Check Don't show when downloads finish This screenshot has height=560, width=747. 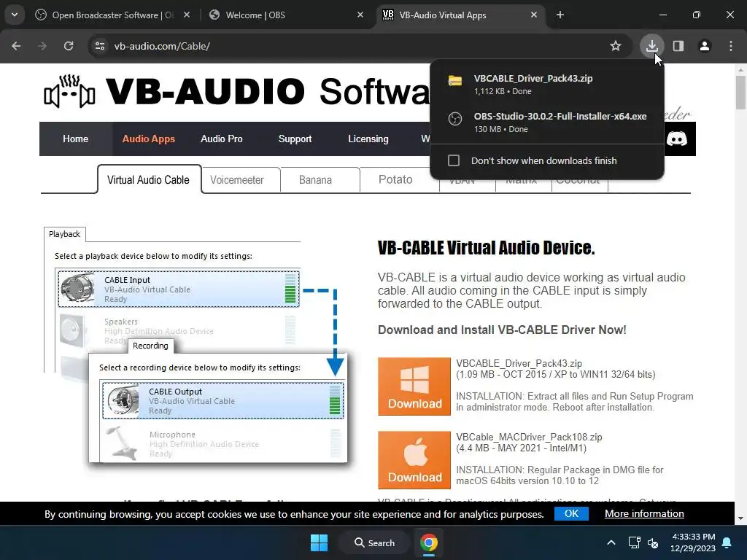(x=454, y=160)
